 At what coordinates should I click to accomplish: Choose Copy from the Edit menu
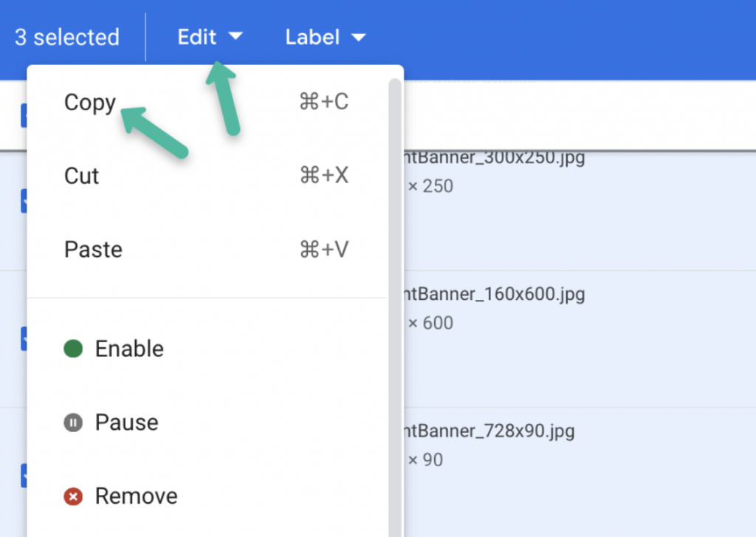90,102
